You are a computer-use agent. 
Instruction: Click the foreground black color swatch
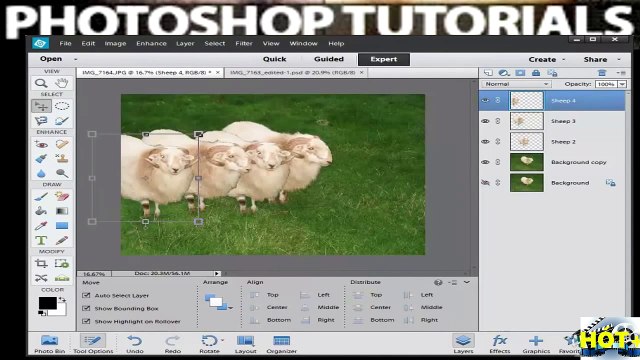(x=47, y=303)
